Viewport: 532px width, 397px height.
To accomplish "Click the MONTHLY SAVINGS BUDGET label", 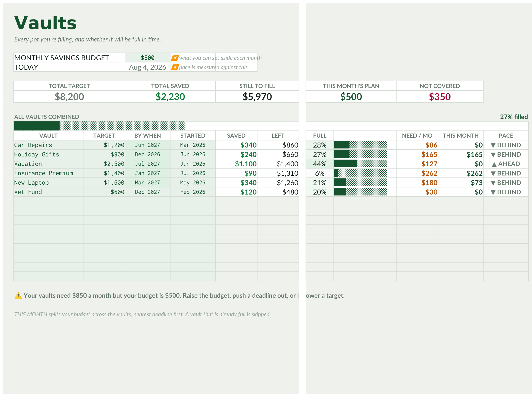I will 62,58.
